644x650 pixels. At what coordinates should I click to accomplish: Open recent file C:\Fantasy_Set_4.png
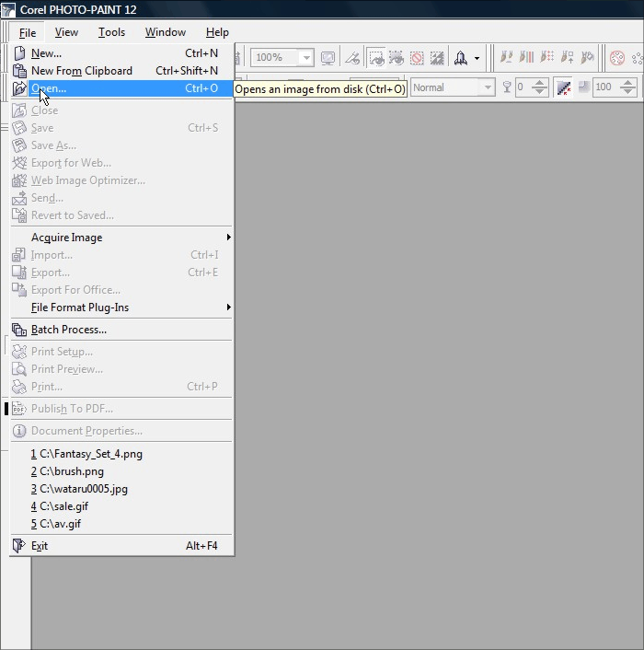86,454
